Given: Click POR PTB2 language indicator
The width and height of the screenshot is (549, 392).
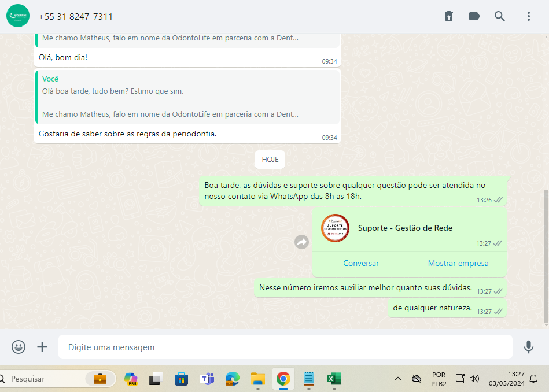Looking at the screenshot, I should [439, 379].
